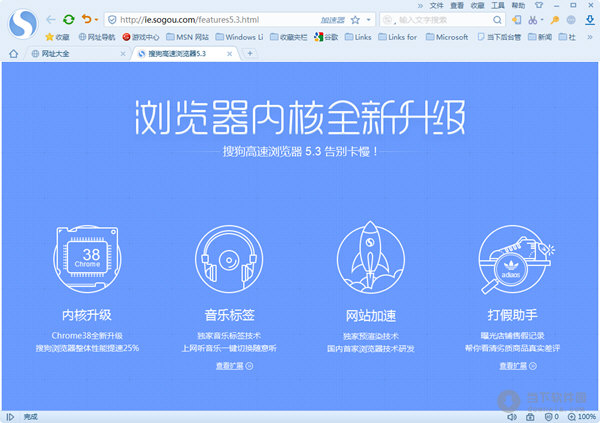
Task: Click the security shield in the address bar
Action: 112,20
